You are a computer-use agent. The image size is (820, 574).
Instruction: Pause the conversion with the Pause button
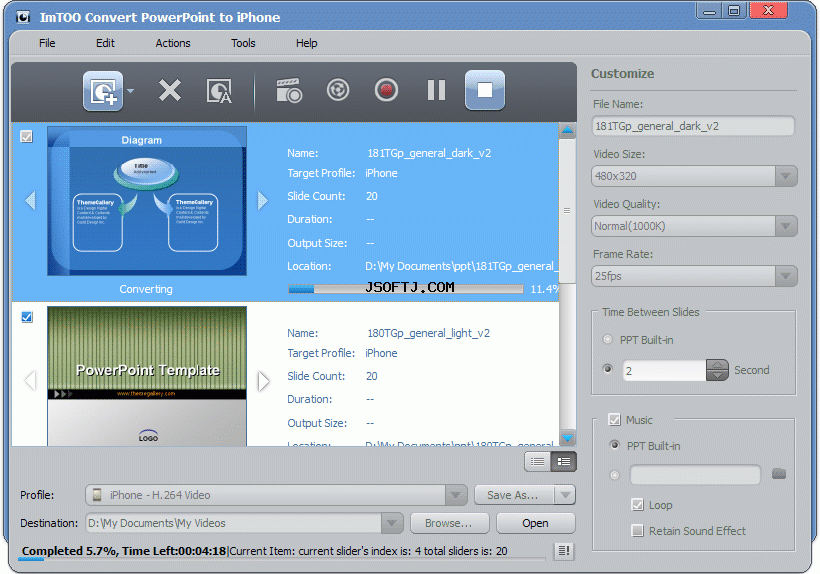pos(436,90)
